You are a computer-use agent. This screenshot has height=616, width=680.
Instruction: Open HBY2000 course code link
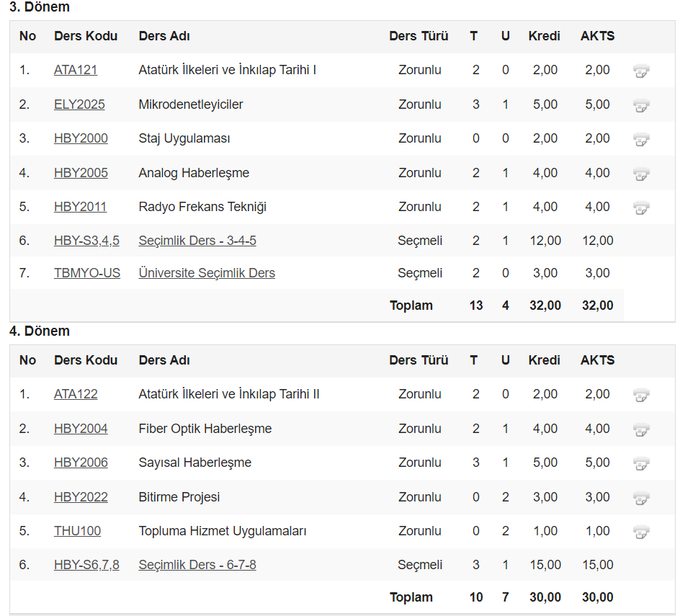pos(81,138)
